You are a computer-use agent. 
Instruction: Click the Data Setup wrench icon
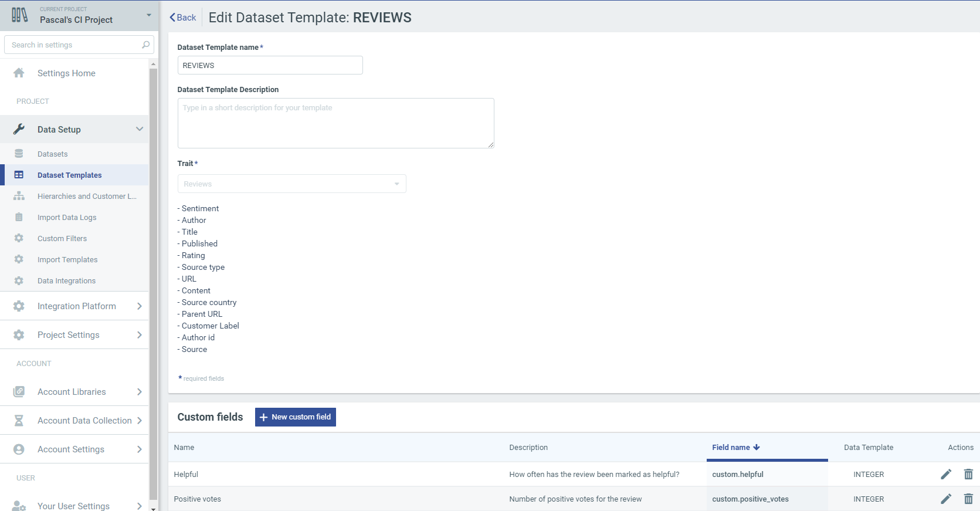[19, 129]
